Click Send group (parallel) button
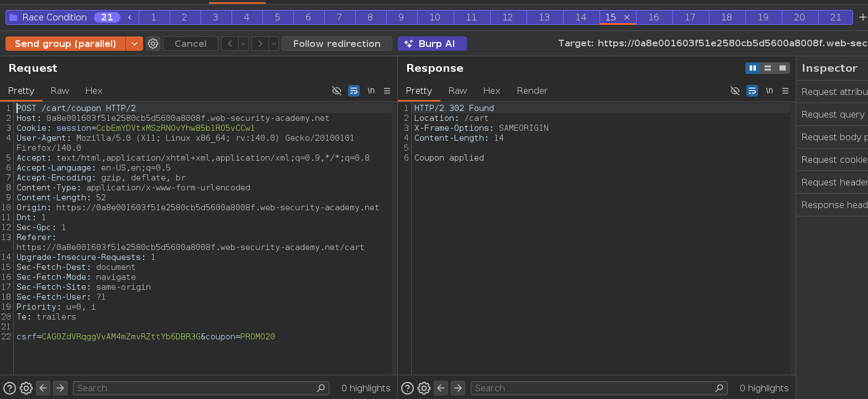Image resolution: width=868 pixels, height=399 pixels. pos(66,44)
